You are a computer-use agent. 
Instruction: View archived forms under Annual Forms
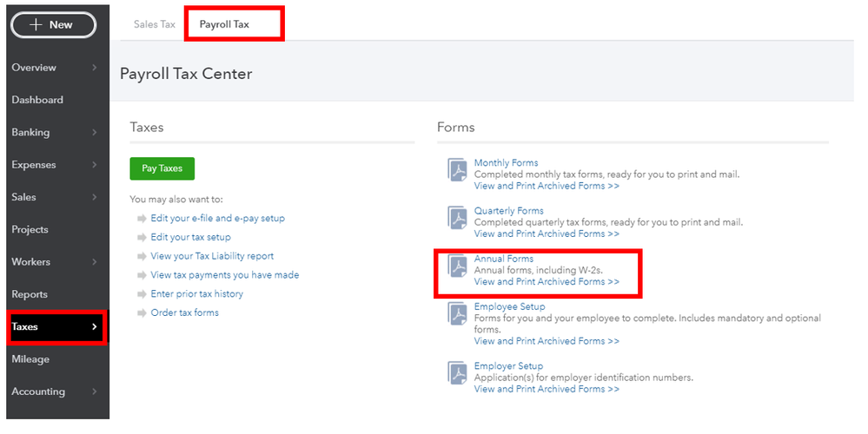click(547, 282)
